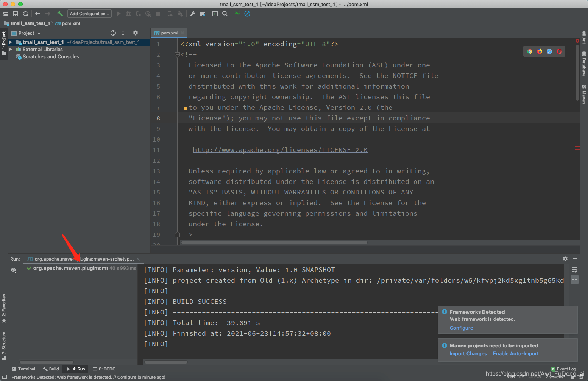Image resolution: width=588 pixels, height=381 pixels.
Task: Click the fold-end marker at line 19
Action: (177, 235)
